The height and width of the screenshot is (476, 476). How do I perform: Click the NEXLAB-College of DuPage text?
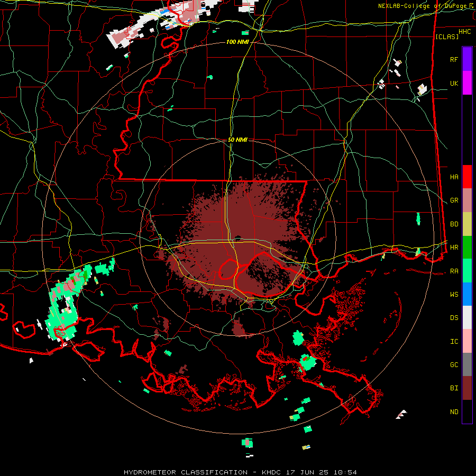pos(422,6)
